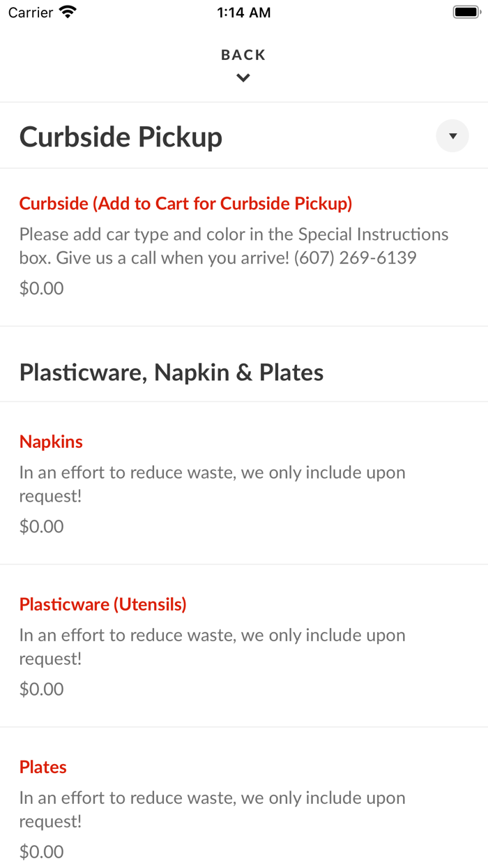
Task: Choose the Plasticware (Utensils) item title
Action: click(x=102, y=604)
